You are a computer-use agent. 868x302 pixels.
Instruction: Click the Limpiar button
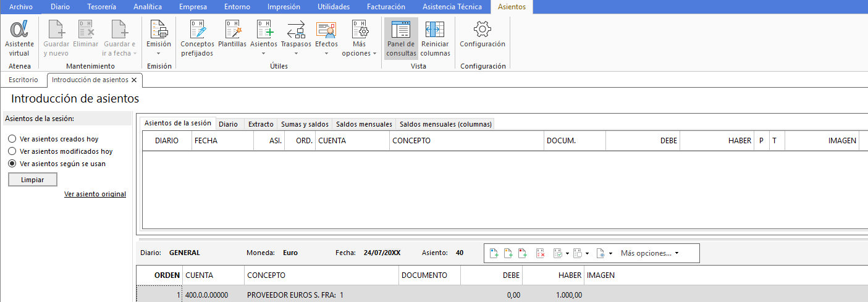point(32,179)
